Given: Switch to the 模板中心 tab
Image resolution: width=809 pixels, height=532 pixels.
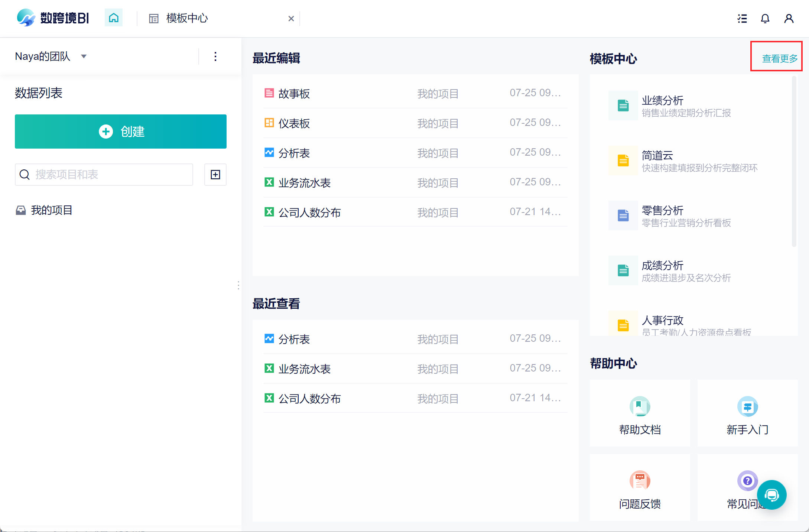Looking at the screenshot, I should click(187, 18).
